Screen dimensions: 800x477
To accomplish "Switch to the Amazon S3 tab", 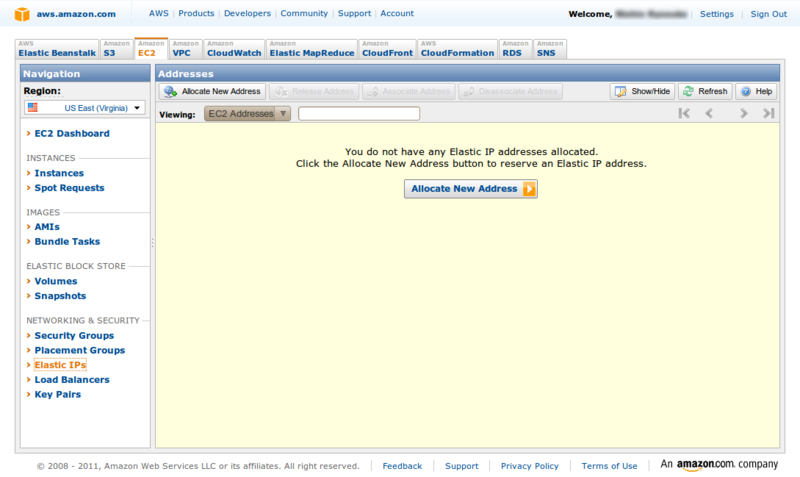I will coord(116,49).
